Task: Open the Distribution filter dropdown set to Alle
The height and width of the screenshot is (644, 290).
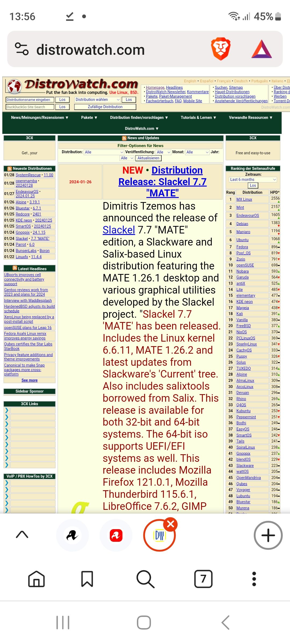Action: (104, 152)
